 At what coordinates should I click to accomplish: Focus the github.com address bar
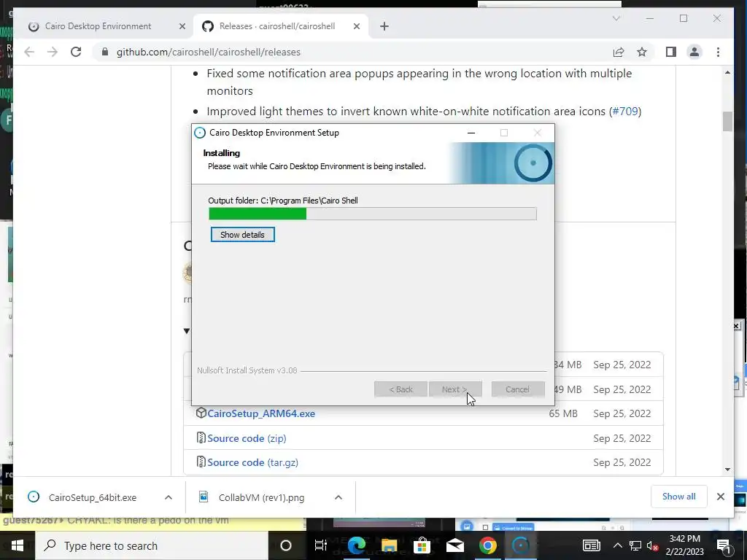click(352, 52)
